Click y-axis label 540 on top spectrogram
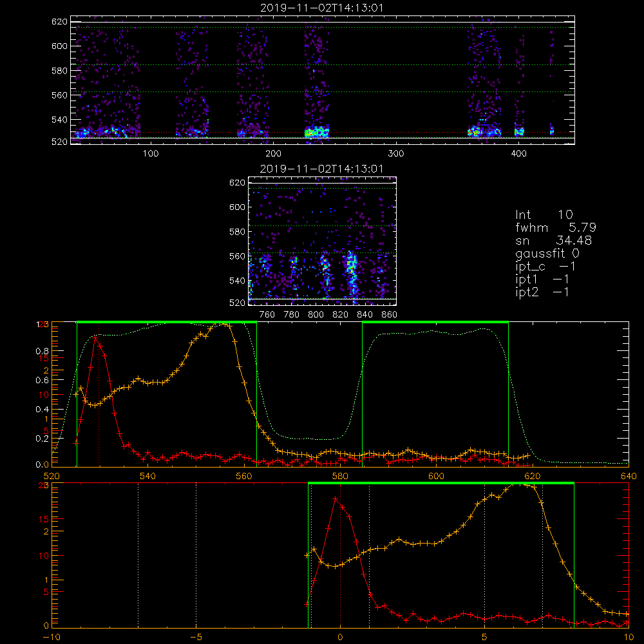Screen dimensions: 644x644 (x=59, y=120)
